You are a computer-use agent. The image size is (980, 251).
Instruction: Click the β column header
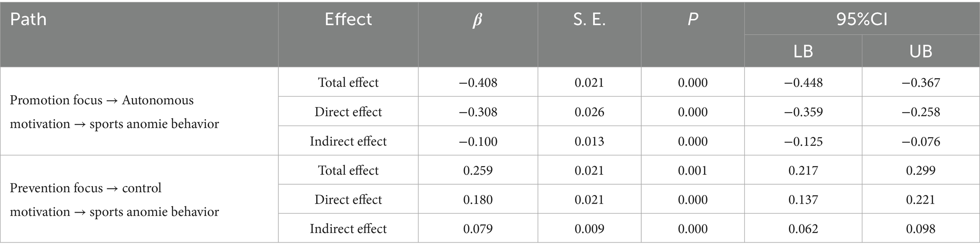point(477,20)
